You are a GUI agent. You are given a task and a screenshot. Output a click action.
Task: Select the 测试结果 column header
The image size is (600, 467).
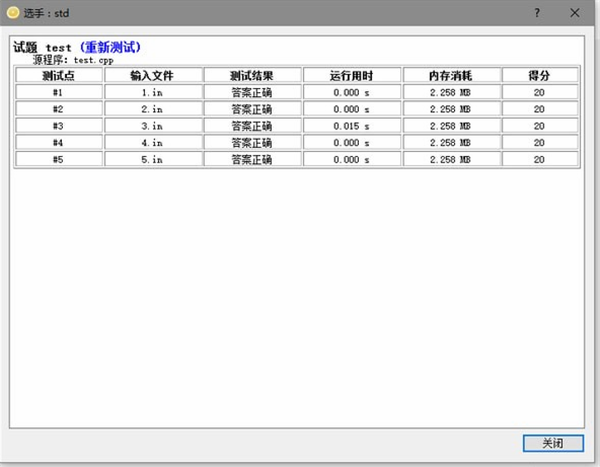[253, 75]
